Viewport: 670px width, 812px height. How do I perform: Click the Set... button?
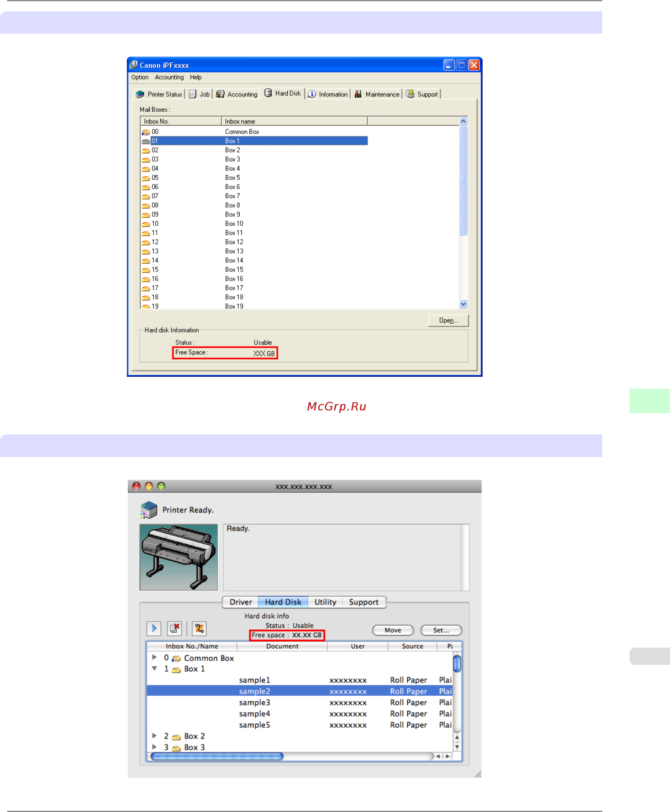point(441,630)
